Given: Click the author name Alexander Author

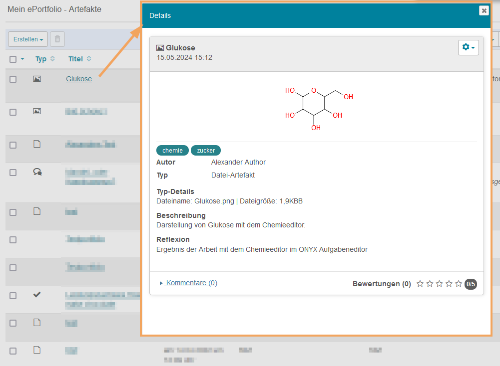Looking at the screenshot, I should (238, 162).
